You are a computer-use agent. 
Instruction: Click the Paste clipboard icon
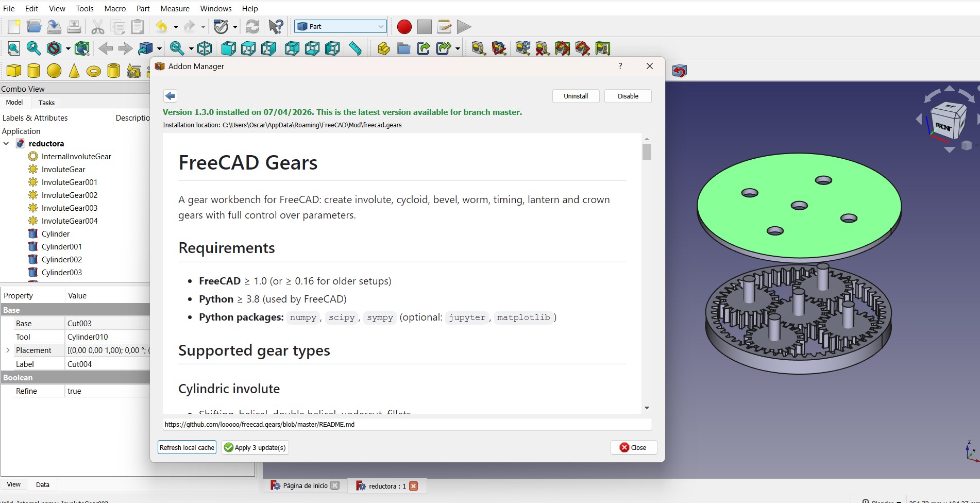[x=138, y=26]
